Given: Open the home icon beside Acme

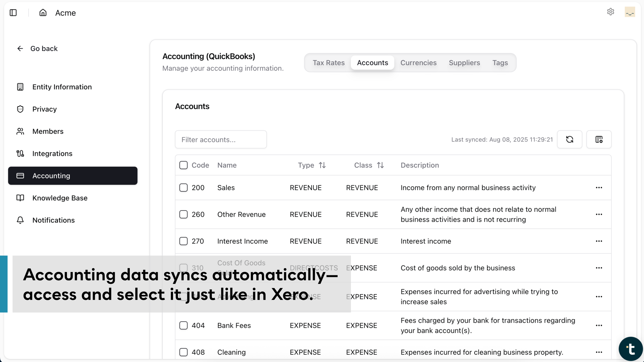Looking at the screenshot, I should (x=43, y=13).
